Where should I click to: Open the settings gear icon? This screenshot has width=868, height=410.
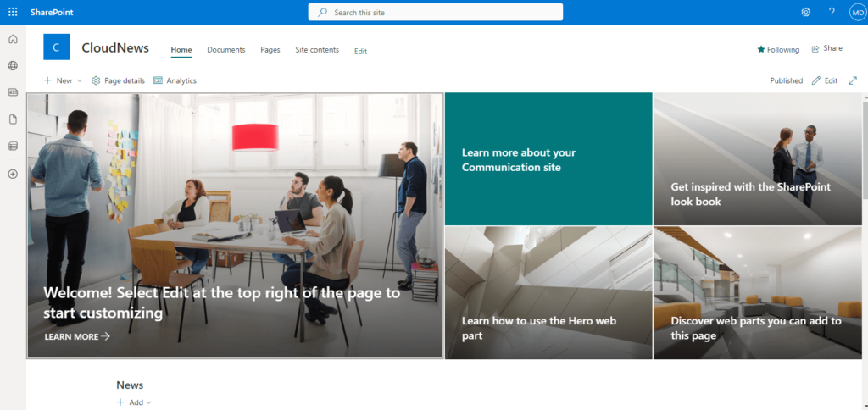806,12
